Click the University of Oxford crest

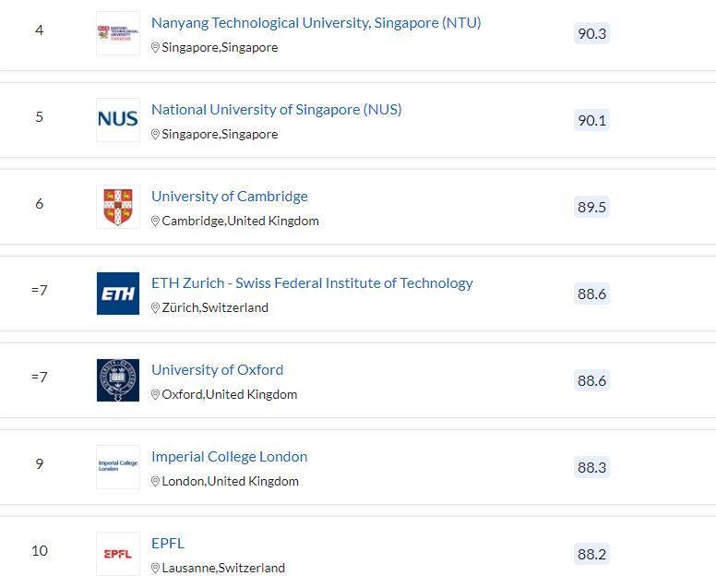118,380
